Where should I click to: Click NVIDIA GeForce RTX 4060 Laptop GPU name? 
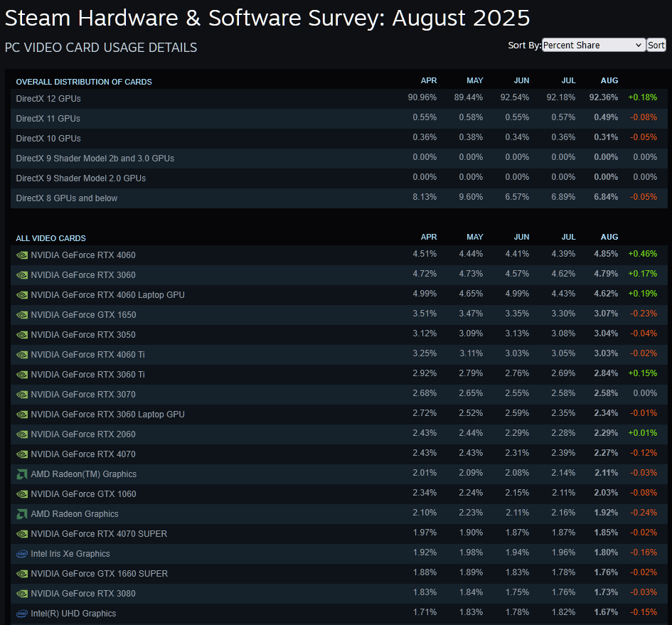pos(107,295)
